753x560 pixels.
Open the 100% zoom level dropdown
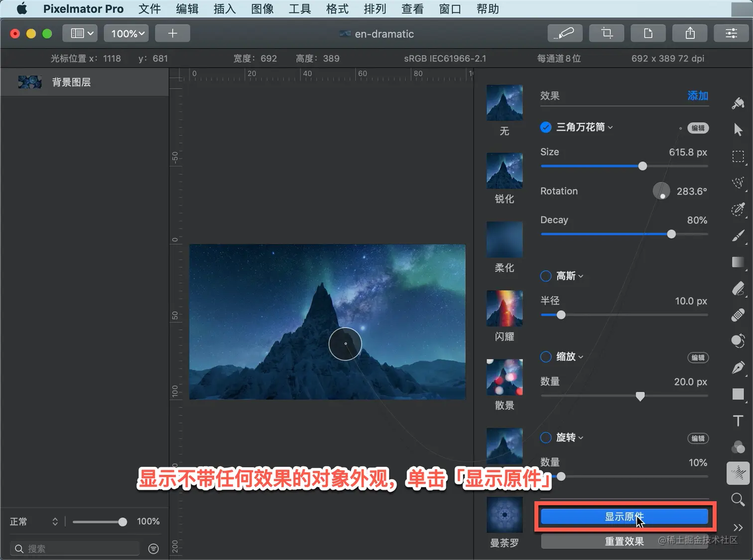tap(127, 33)
